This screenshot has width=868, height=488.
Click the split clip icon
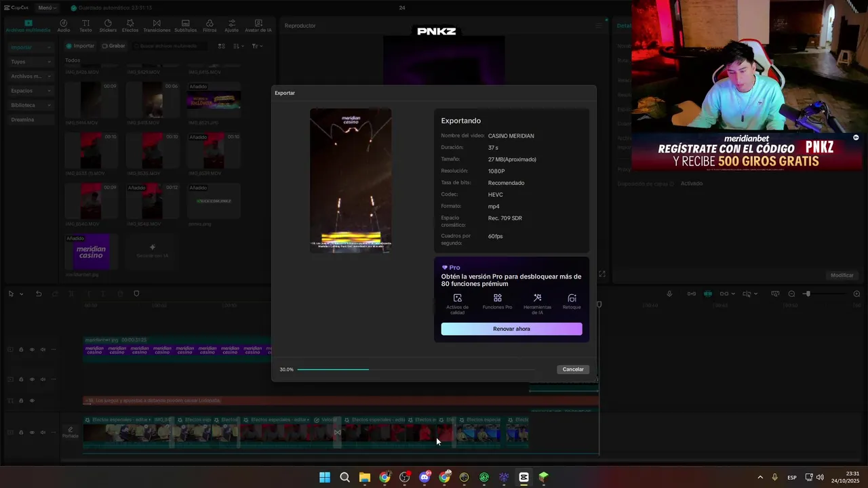[x=71, y=294]
